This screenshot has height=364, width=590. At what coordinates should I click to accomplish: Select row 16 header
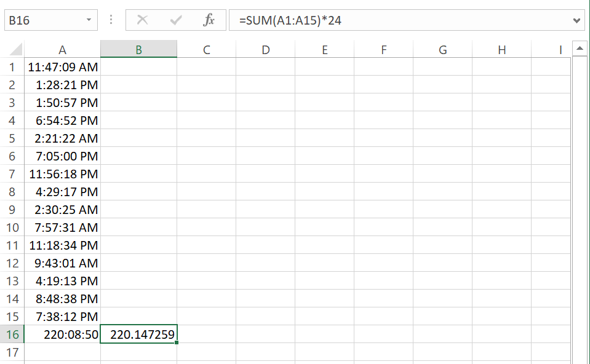coord(12,334)
